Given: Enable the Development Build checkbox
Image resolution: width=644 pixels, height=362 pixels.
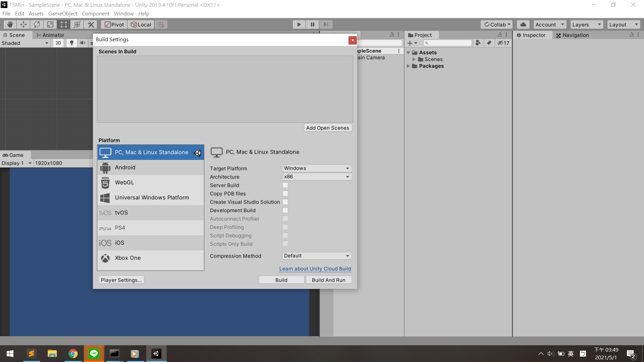Looking at the screenshot, I should coord(285,210).
